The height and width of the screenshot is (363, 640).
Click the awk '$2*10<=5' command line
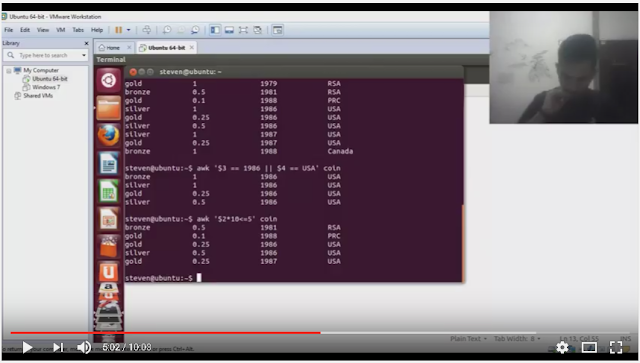coord(201,219)
